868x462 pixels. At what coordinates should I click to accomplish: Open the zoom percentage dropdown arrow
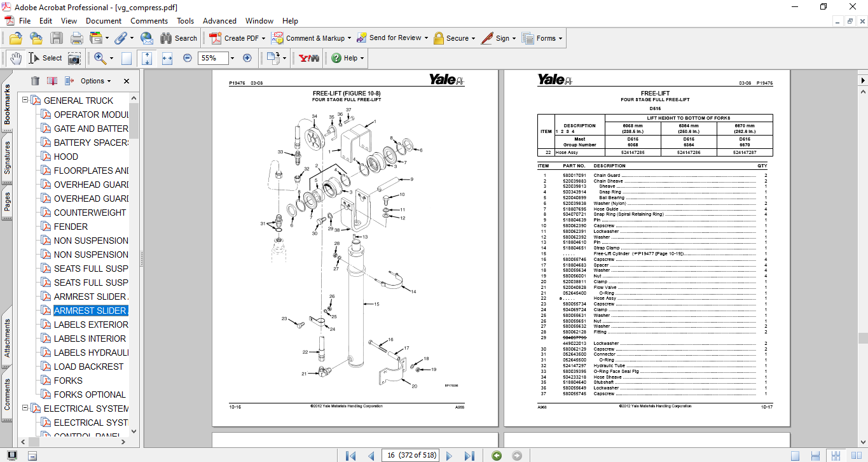click(x=232, y=58)
